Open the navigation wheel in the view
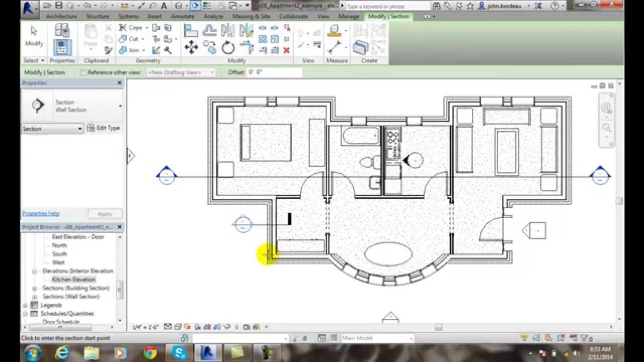This screenshot has height=362, width=644. (606, 108)
